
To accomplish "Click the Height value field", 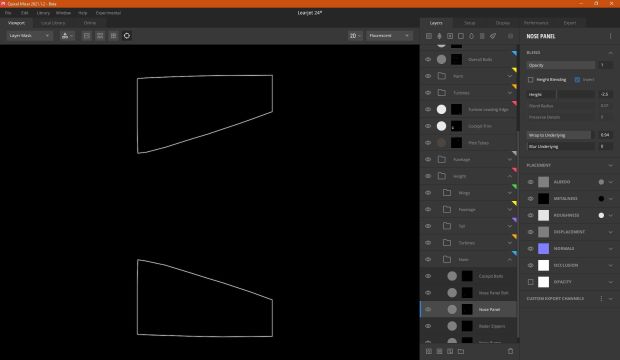I will click(x=605, y=94).
